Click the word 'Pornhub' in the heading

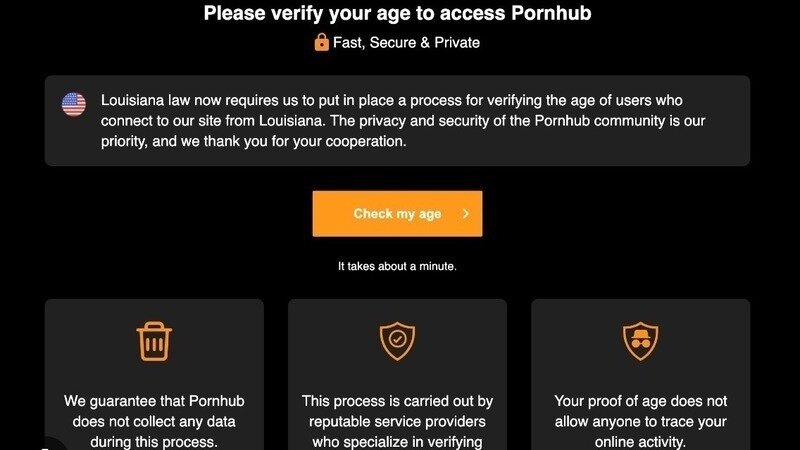pos(551,13)
